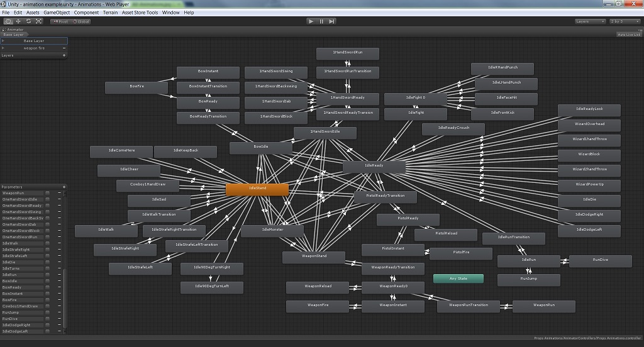This screenshot has height=347, width=644.
Task: Add a new animator parameter
Action: [x=64, y=187]
